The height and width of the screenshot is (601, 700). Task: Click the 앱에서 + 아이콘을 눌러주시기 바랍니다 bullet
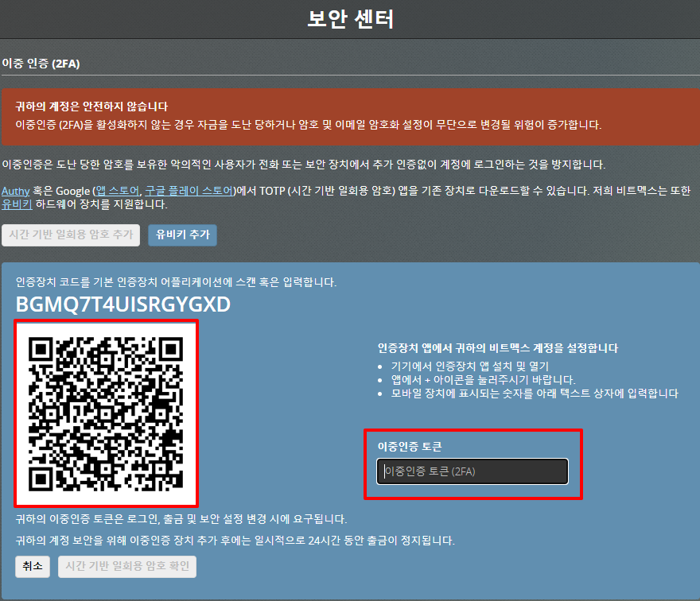coord(484,380)
